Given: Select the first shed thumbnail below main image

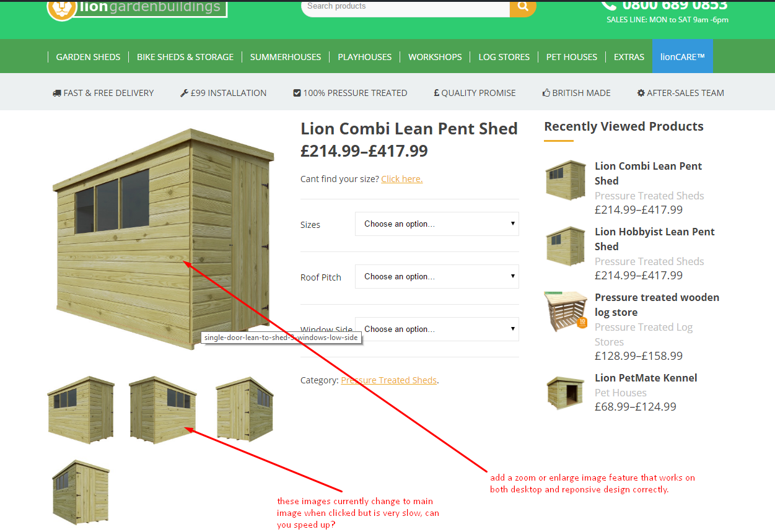Looking at the screenshot, I should coord(81,409).
